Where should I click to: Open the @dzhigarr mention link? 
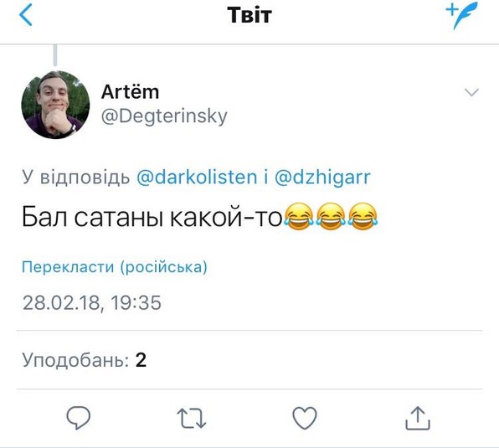coord(322,178)
